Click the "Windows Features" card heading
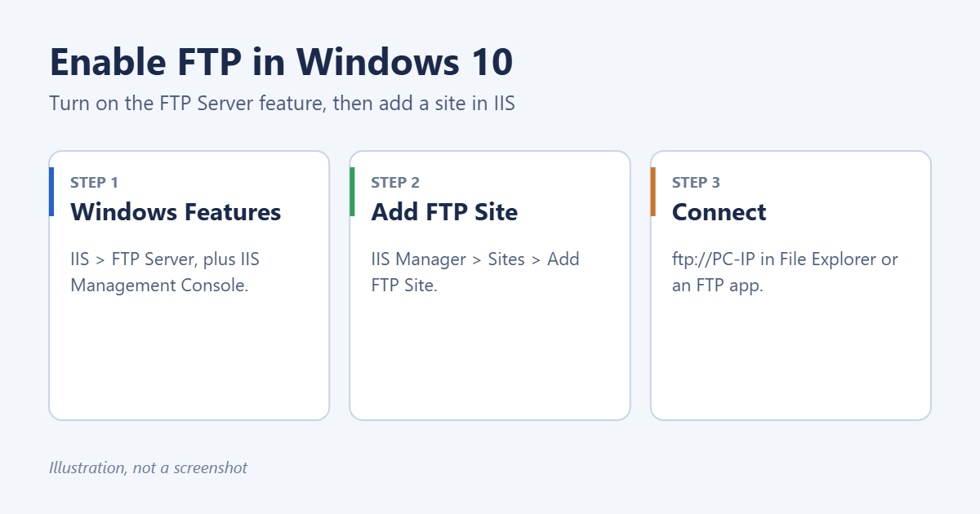Viewport: 980px width, 514px height. 176,212
